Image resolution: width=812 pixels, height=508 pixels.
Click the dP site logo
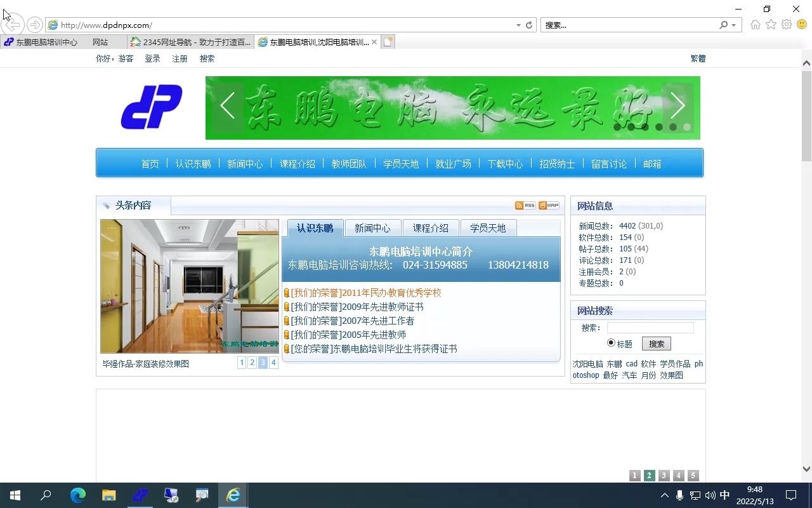click(150, 107)
